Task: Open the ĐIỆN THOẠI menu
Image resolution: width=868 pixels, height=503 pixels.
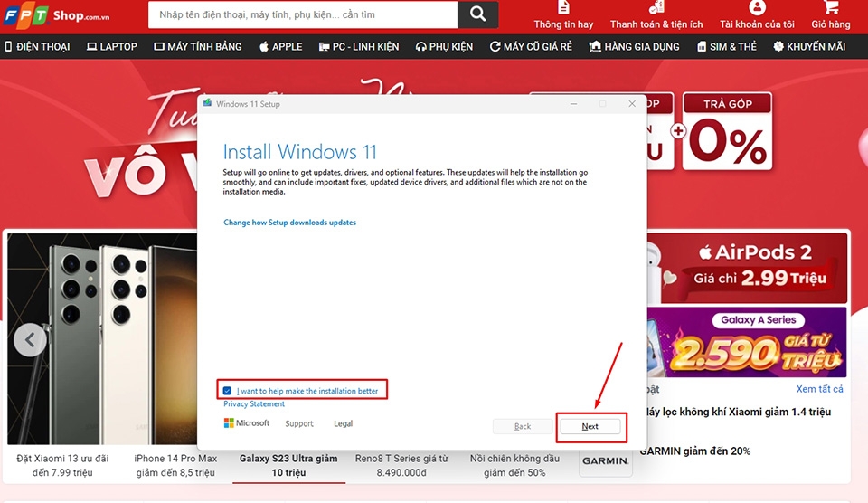Action: point(38,46)
